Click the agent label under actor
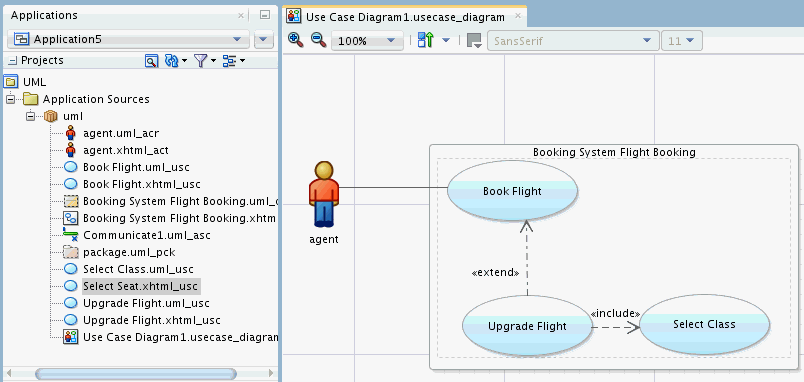This screenshot has height=382, width=804. (324, 239)
